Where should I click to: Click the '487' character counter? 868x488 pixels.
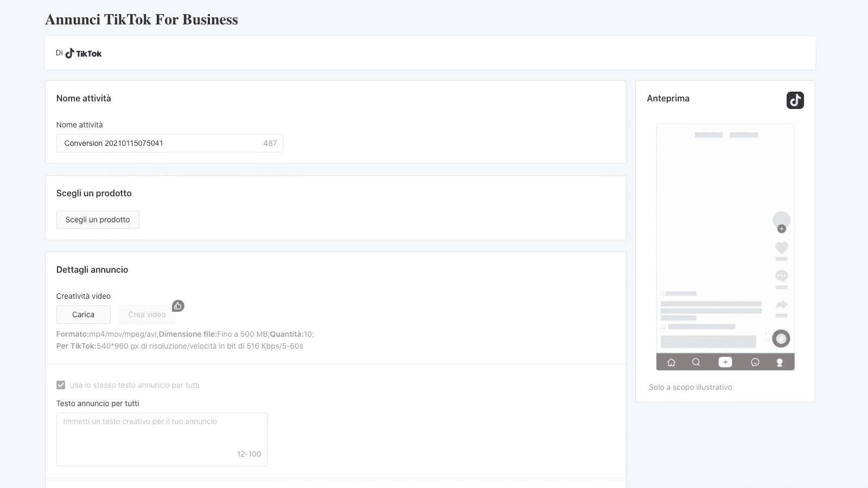pyautogui.click(x=270, y=143)
